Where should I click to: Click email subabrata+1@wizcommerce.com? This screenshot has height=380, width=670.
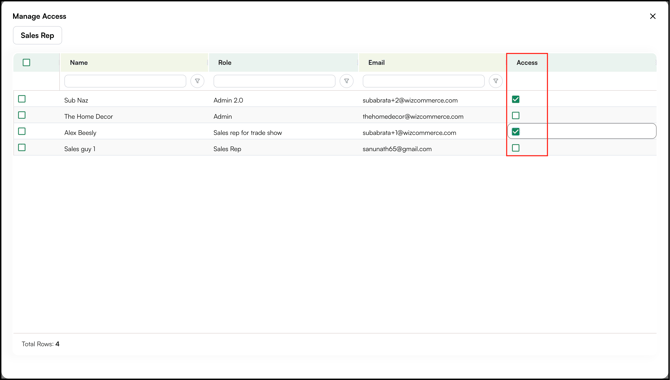pos(409,133)
